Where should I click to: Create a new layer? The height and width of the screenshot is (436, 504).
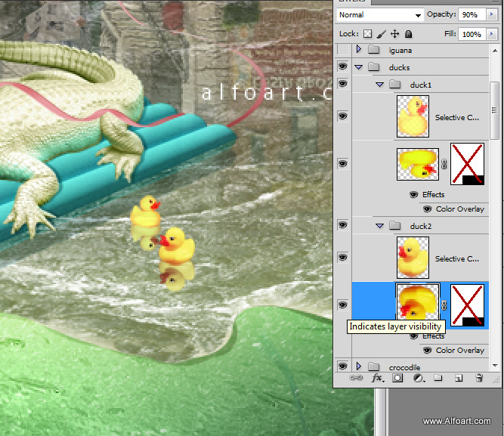coord(459,378)
